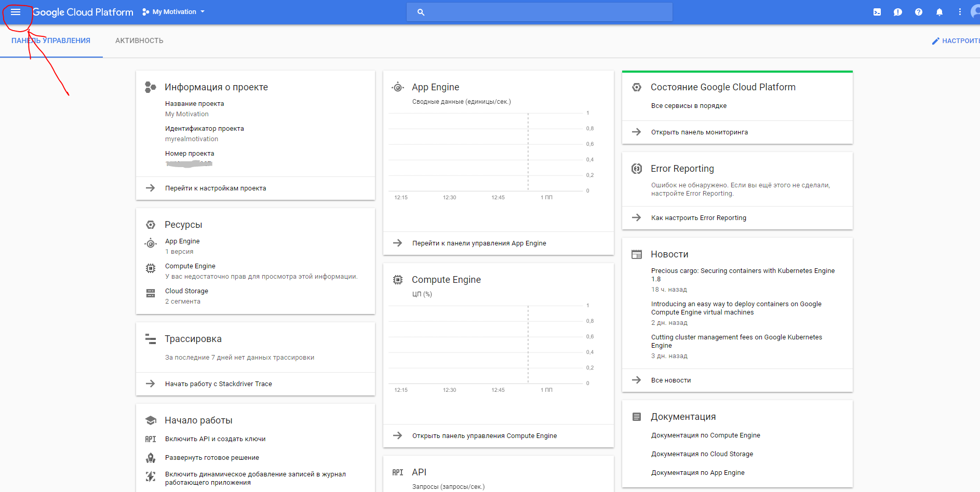Select Развернуть готовое решение

coord(212,458)
